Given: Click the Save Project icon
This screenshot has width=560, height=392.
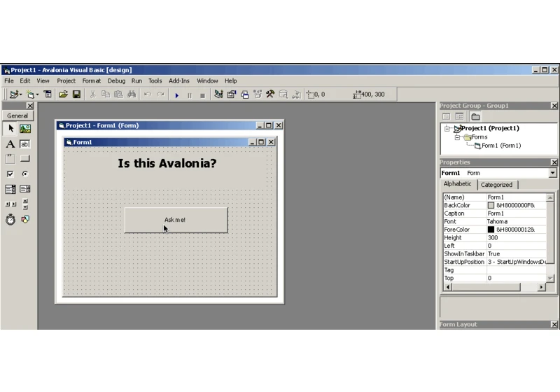Looking at the screenshot, I should (76, 94).
